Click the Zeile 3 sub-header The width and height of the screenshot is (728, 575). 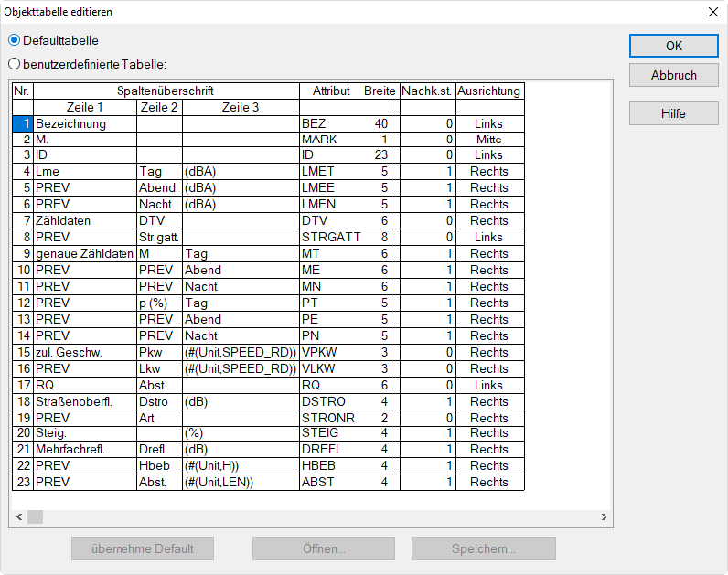click(241, 108)
